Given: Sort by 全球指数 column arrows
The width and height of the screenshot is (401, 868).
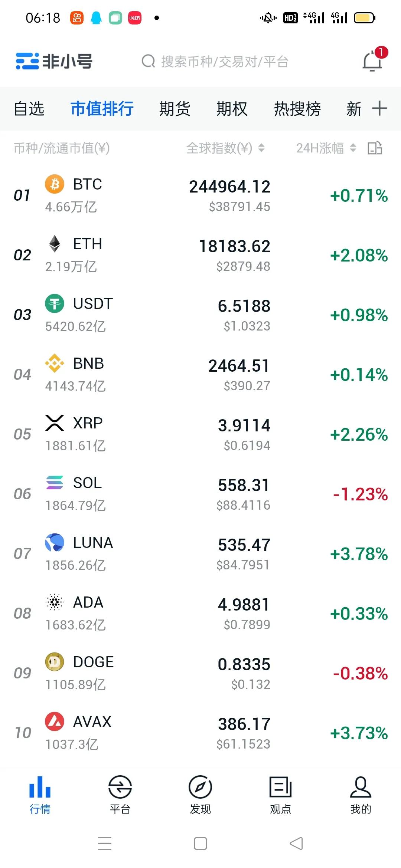Looking at the screenshot, I should 261,148.
